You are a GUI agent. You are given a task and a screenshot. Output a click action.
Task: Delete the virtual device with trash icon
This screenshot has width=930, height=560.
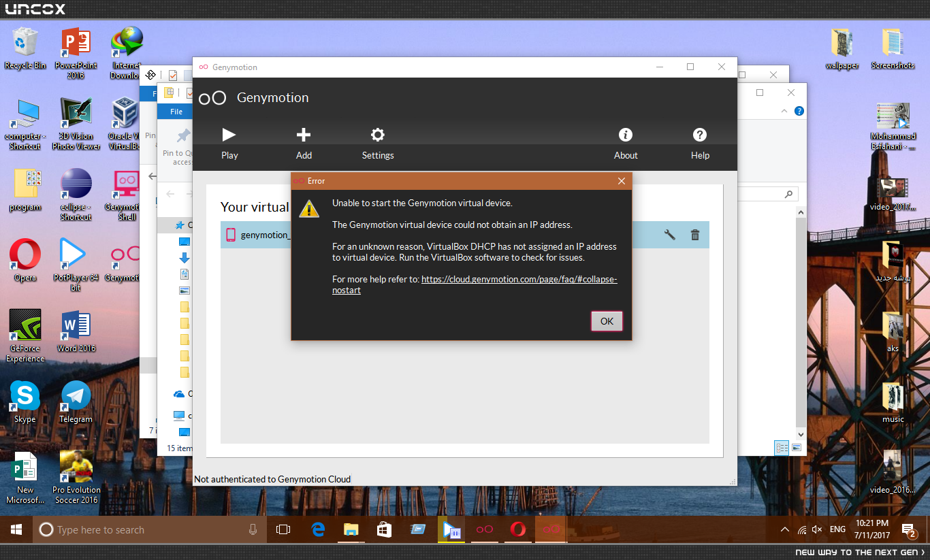[x=695, y=235]
